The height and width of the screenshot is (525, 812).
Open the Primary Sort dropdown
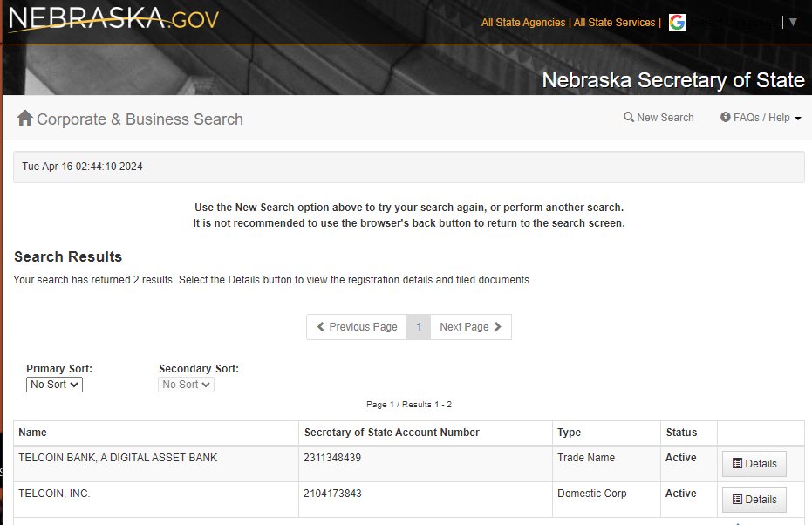tap(54, 385)
